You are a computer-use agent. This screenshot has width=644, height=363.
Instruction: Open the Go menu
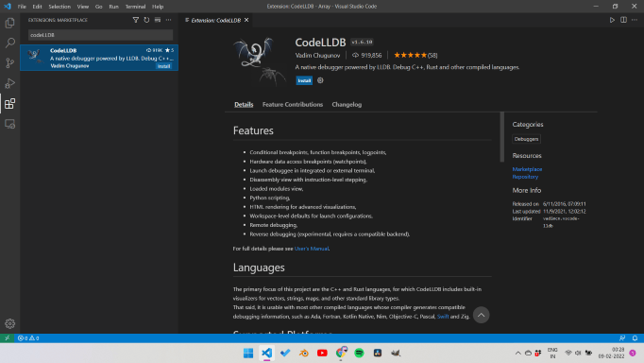pos(98,7)
